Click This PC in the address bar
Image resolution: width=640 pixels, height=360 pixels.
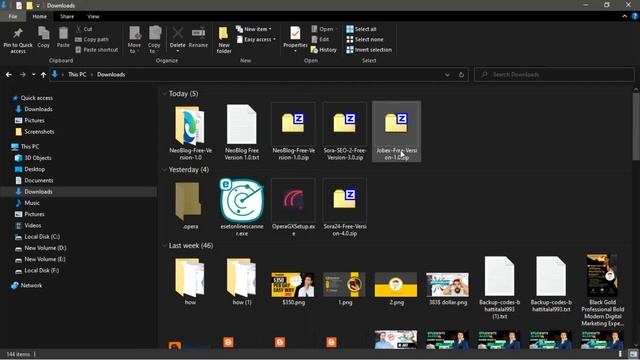tap(77, 75)
